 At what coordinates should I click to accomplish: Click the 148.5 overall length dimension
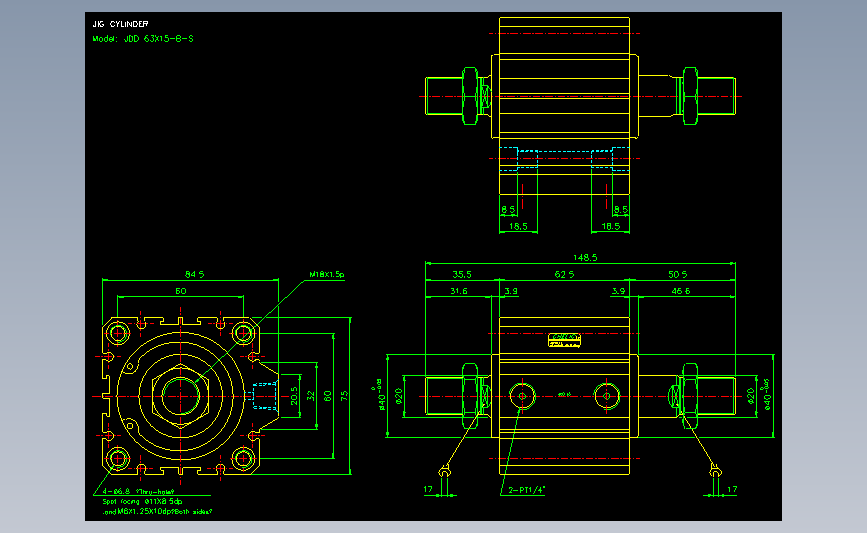(585, 258)
